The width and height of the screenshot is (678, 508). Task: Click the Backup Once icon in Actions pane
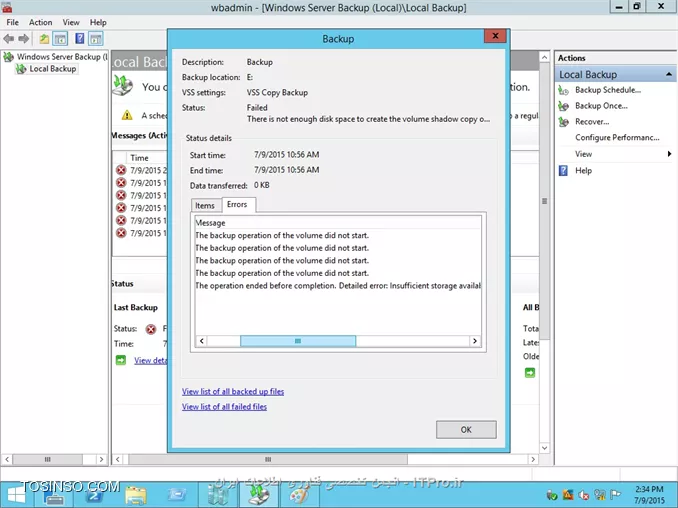563,106
